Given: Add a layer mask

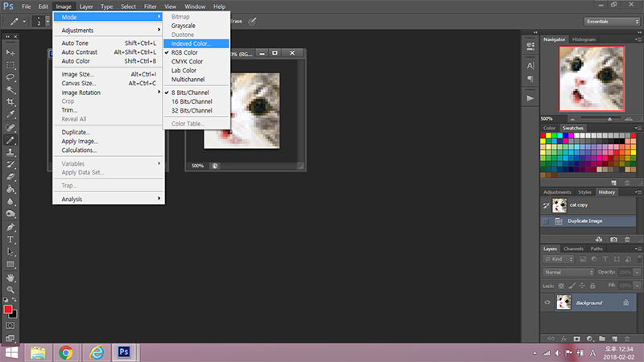Looking at the screenshot, I should (576, 339).
